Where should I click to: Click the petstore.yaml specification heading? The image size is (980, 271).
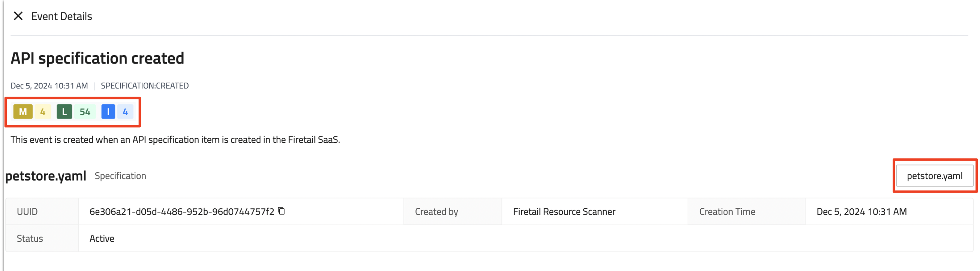(46, 176)
